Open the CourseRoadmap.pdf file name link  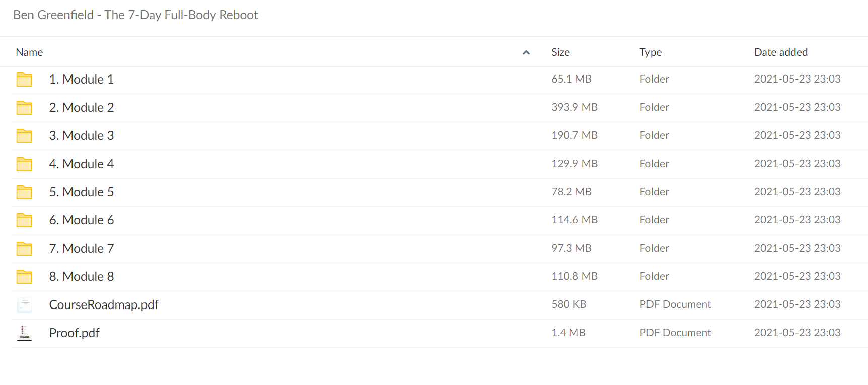click(104, 305)
